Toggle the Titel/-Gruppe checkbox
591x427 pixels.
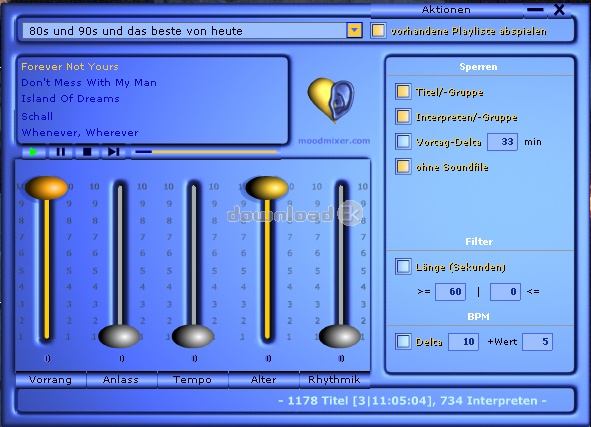403,92
